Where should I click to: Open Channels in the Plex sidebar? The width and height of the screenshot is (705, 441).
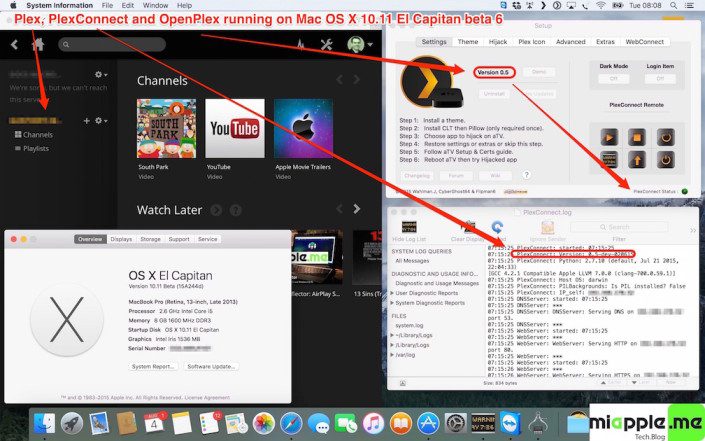34,134
